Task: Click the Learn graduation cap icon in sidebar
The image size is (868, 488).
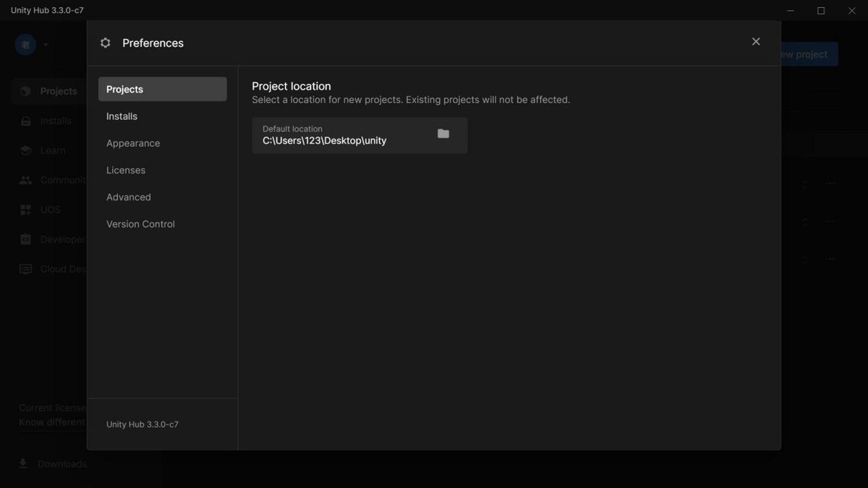Action: pyautogui.click(x=26, y=150)
